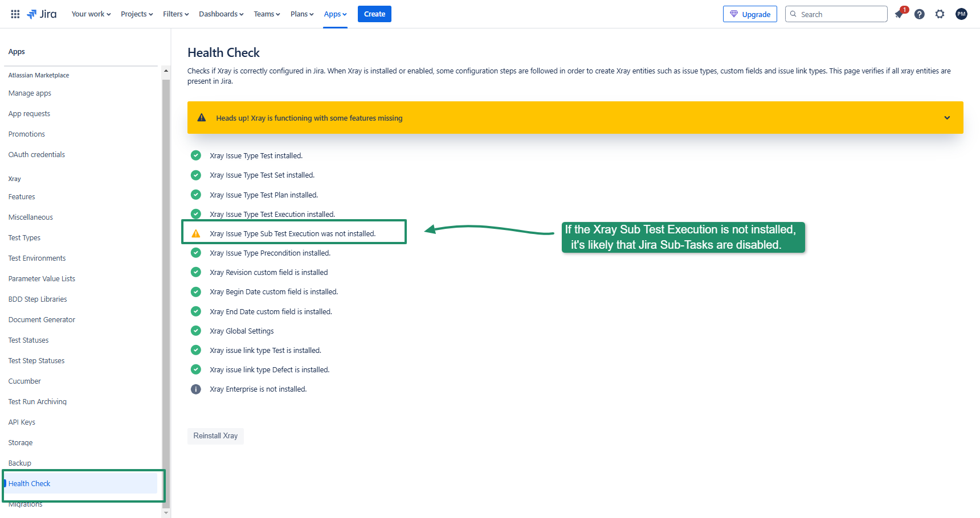
Task: Open Document Generator in sidebar
Action: [x=42, y=320]
